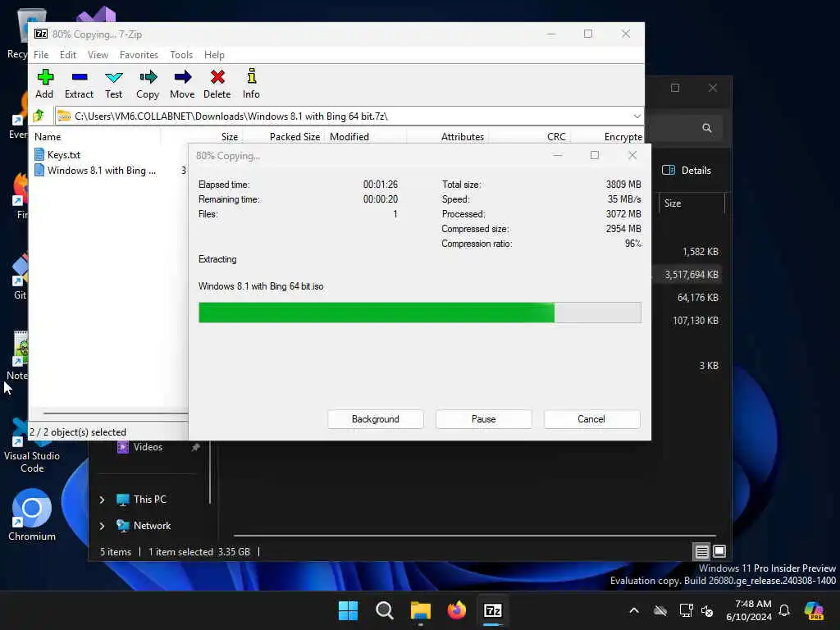Expand the This PC tree node

click(x=102, y=500)
